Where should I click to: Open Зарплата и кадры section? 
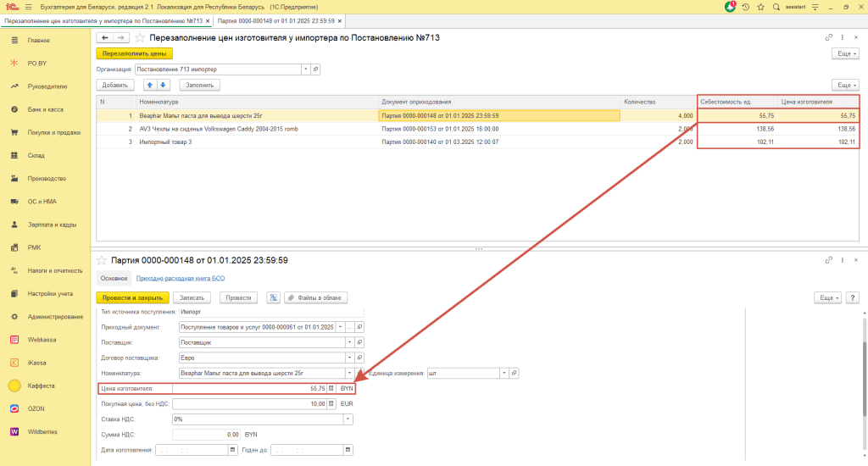(52, 225)
